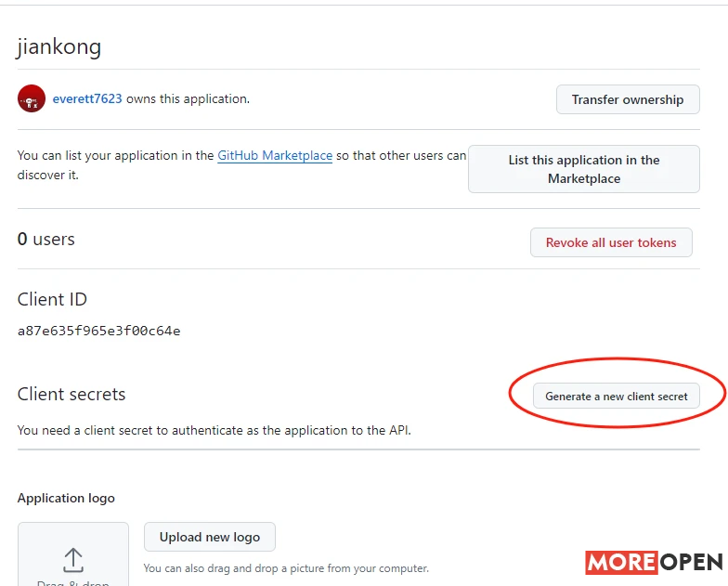The height and width of the screenshot is (586, 728).
Task: Click the Transfer ownership button
Action: point(628,99)
